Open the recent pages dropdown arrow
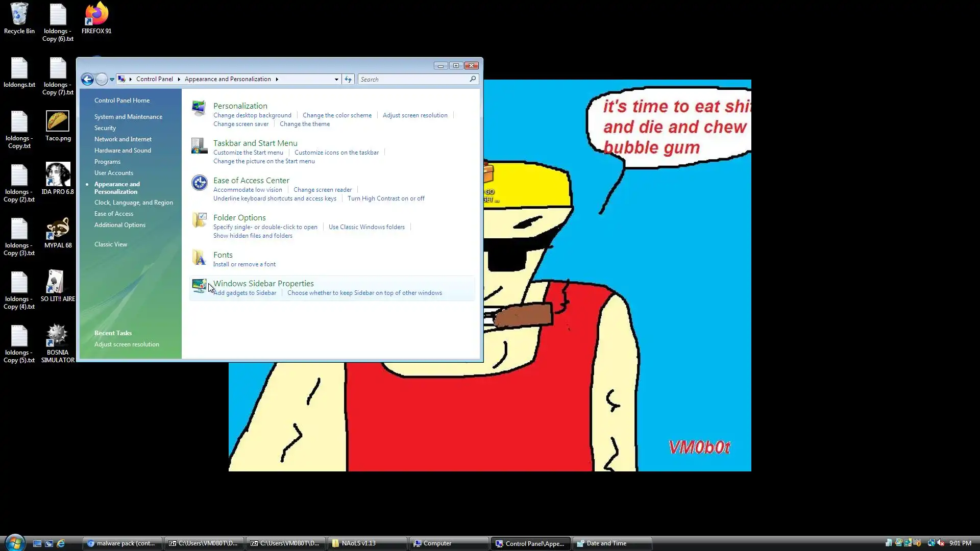The width and height of the screenshot is (980, 551). [x=112, y=80]
